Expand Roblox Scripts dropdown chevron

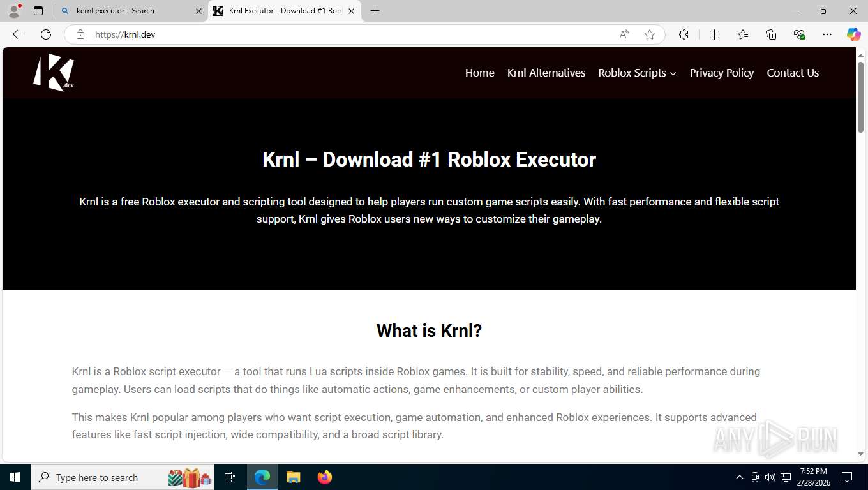click(x=673, y=73)
